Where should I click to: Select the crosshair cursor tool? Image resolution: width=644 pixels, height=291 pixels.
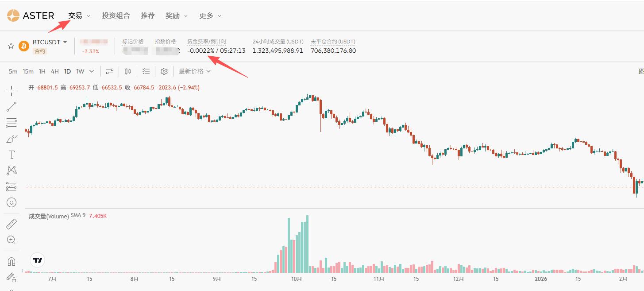click(12, 90)
